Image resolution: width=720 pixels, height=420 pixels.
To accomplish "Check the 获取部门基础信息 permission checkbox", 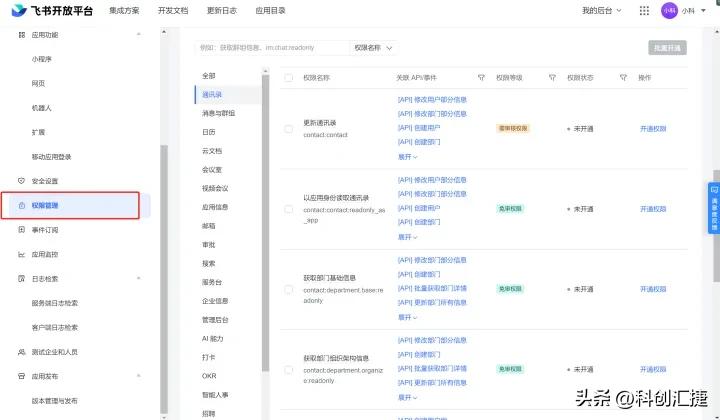I will [289, 288].
